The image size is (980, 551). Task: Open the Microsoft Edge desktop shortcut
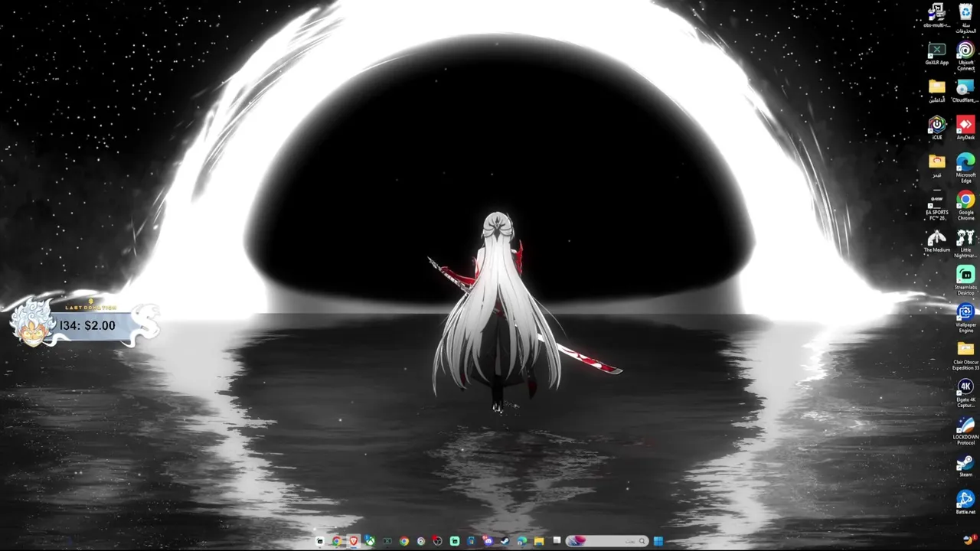tap(965, 168)
